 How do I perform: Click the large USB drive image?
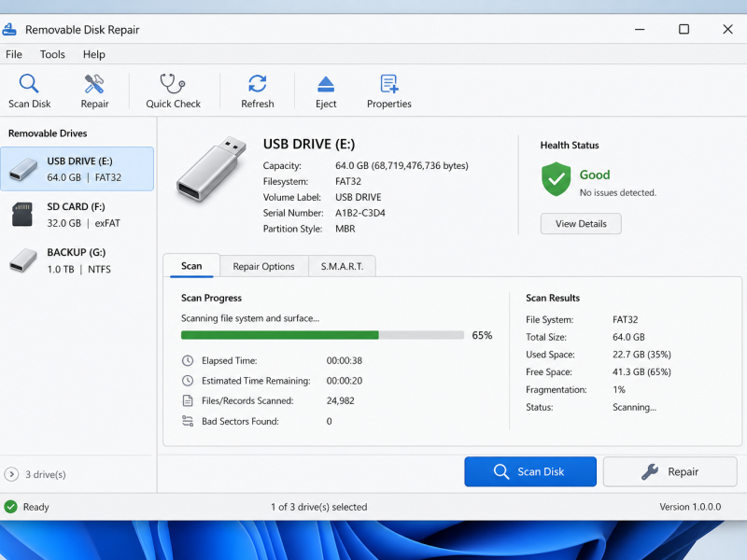[211, 169]
